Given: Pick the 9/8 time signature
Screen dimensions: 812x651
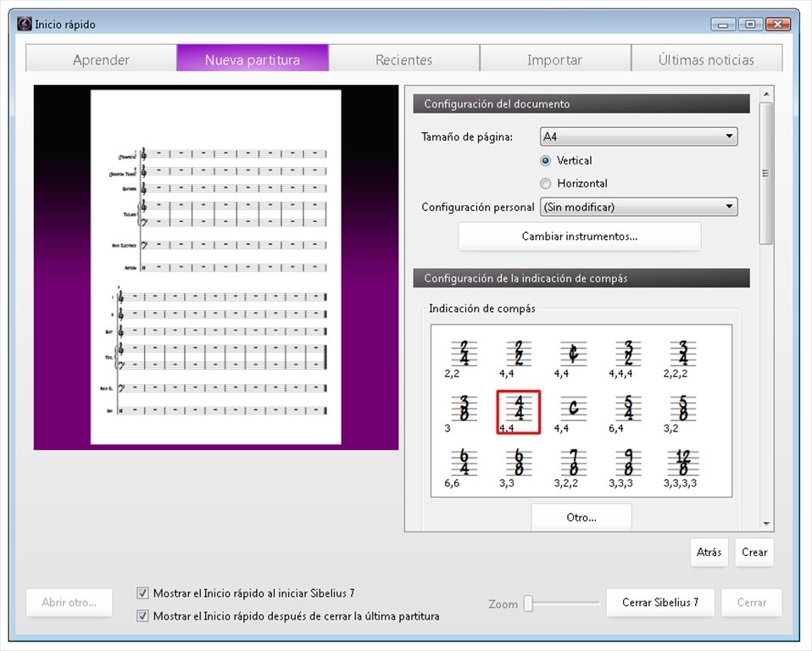Looking at the screenshot, I should click(x=628, y=463).
